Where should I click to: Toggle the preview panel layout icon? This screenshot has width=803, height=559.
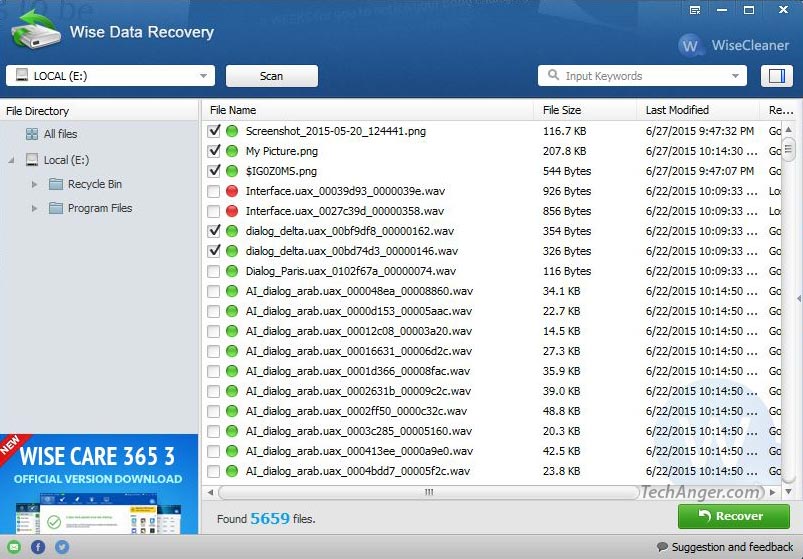point(776,76)
